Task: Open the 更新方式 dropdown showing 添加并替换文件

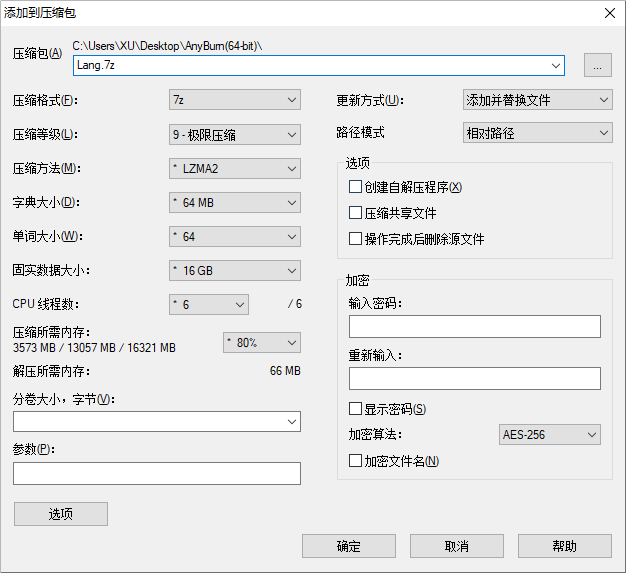Action: (537, 100)
